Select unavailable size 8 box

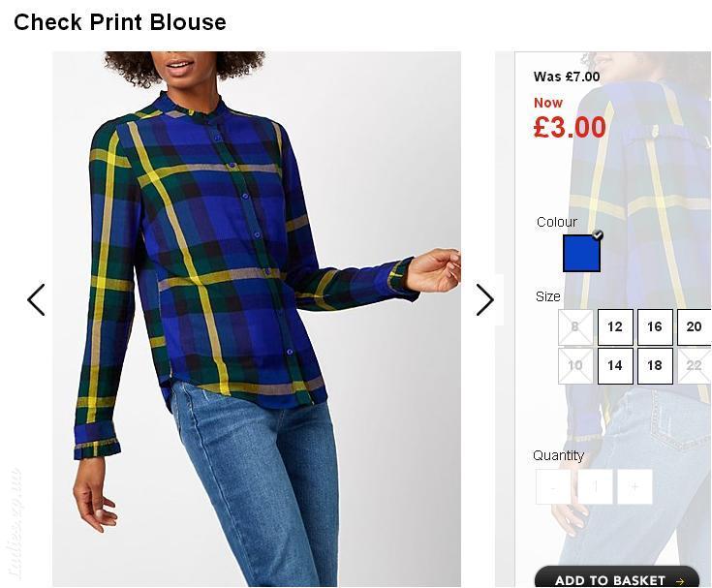tap(575, 327)
